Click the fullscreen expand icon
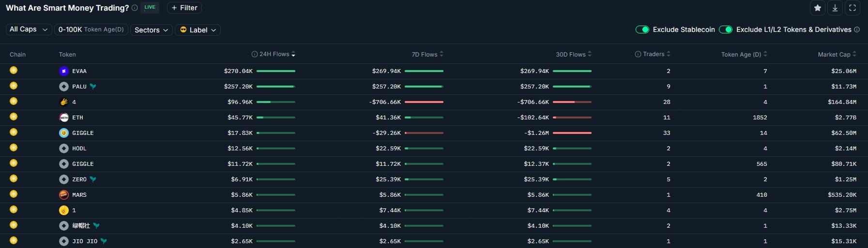Viewport: 868px width, 248px height. tap(853, 8)
